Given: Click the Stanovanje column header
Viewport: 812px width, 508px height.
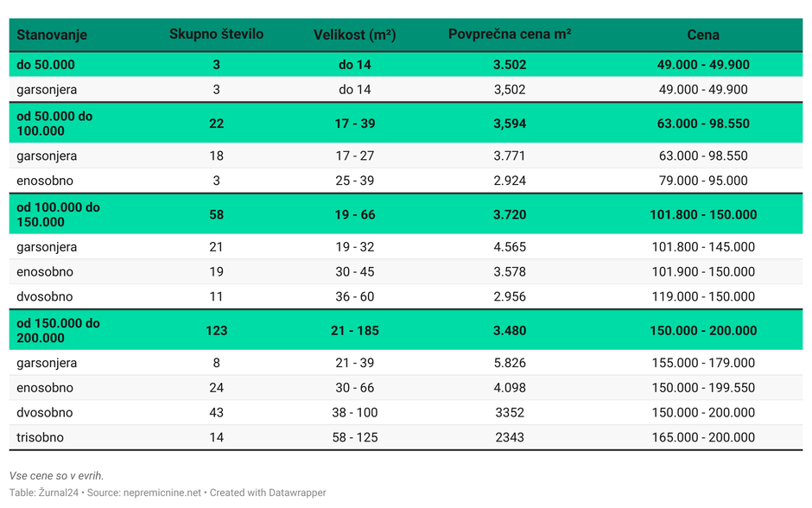Looking at the screenshot, I should tap(52, 35).
